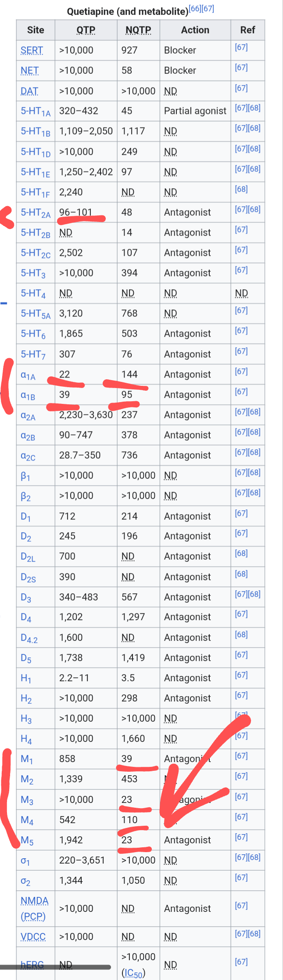This screenshot has width=283, height=980.
Task: Open the NMDA (PCP) site link
Action: pyautogui.click(x=35, y=908)
